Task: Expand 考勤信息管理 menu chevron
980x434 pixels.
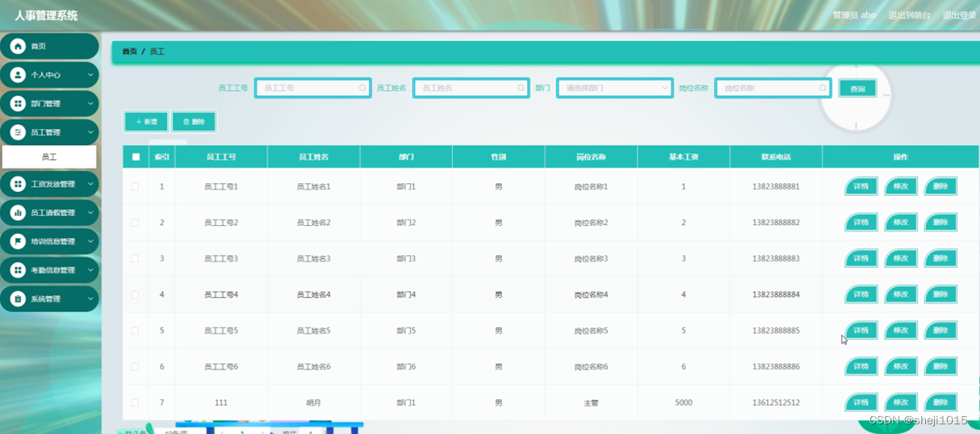Action: [90, 270]
